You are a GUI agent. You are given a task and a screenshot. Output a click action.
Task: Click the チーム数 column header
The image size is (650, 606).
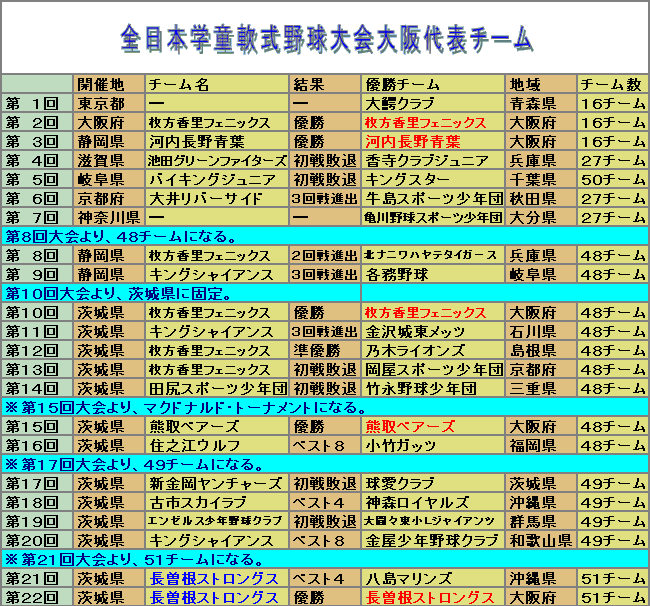[x=611, y=84]
